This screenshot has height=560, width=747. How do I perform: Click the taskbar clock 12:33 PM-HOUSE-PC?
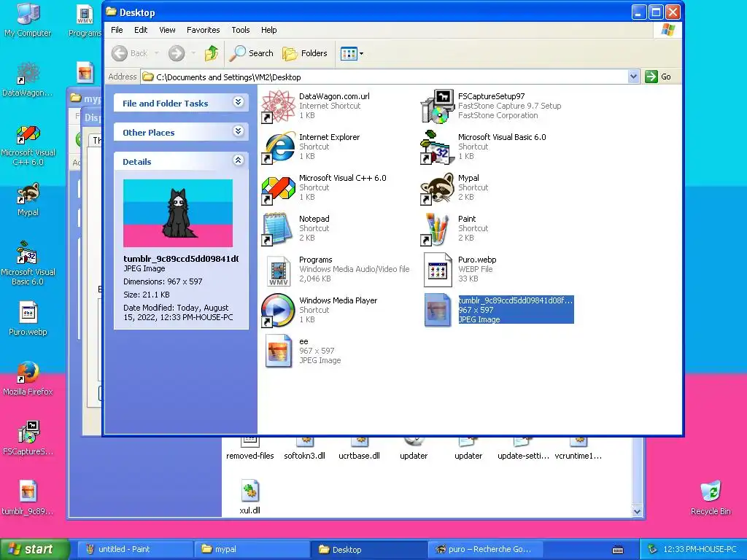700,550
